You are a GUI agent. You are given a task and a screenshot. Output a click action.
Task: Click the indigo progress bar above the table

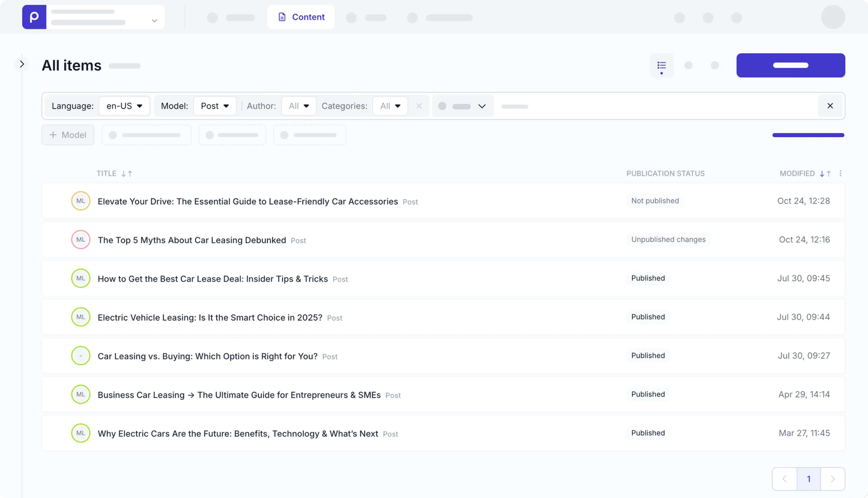pos(808,135)
